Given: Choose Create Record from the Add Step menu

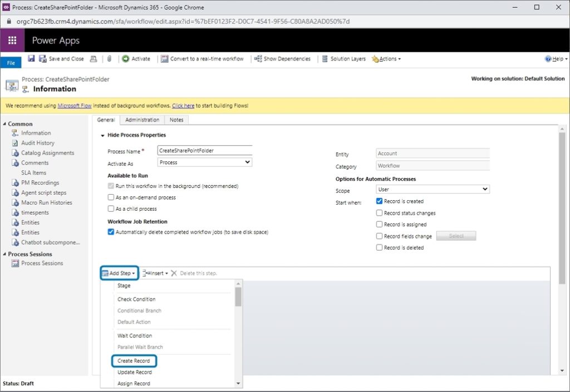Looking at the screenshot, I should coord(135,360).
